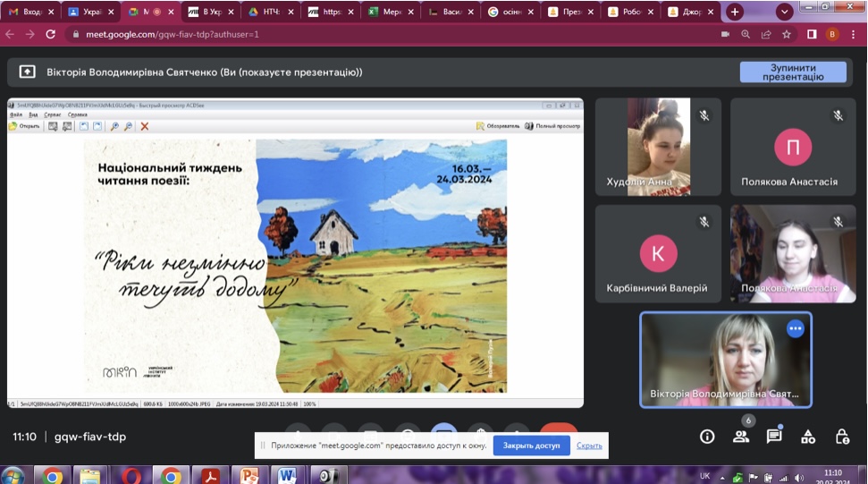This screenshot has height=484, width=868.
Task: Open host controls lock icon
Action: pyautogui.click(x=841, y=437)
